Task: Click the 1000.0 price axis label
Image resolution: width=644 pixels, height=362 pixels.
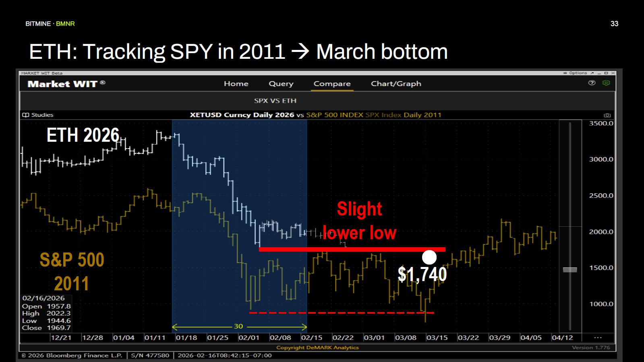Action: tap(601, 304)
